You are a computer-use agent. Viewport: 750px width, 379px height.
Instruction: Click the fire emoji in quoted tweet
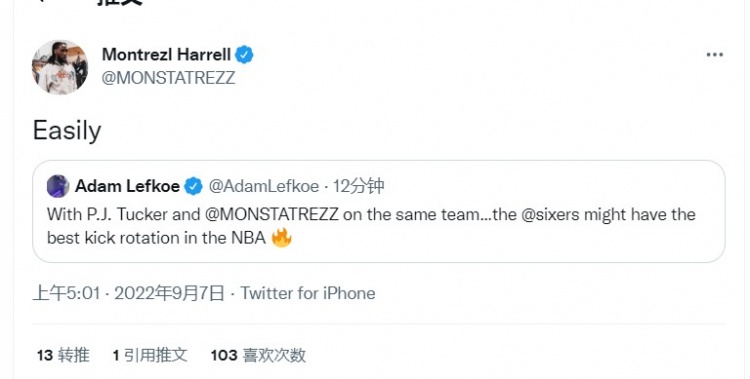point(281,237)
